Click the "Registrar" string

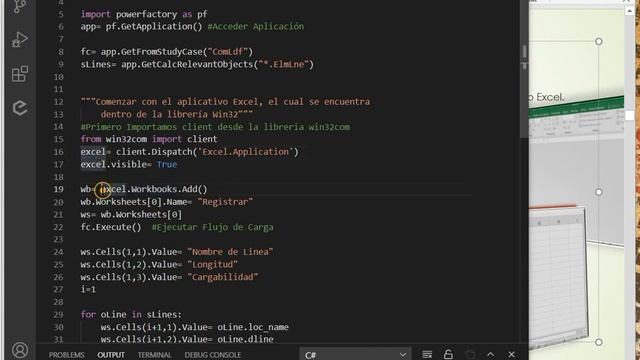pos(225,202)
